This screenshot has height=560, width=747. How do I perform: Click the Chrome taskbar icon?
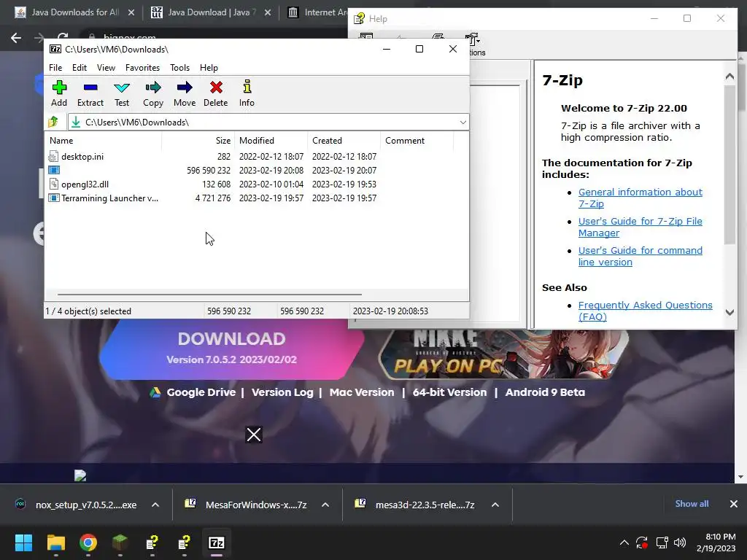[88, 542]
